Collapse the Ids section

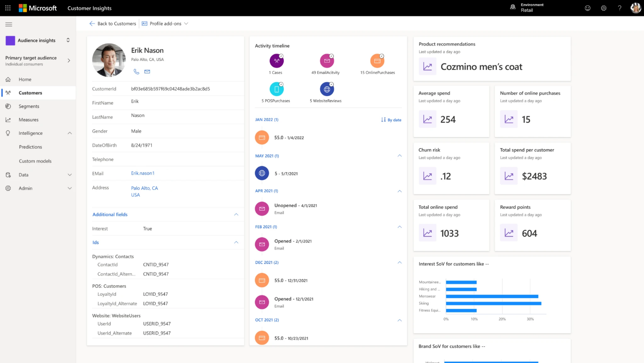[x=236, y=243]
